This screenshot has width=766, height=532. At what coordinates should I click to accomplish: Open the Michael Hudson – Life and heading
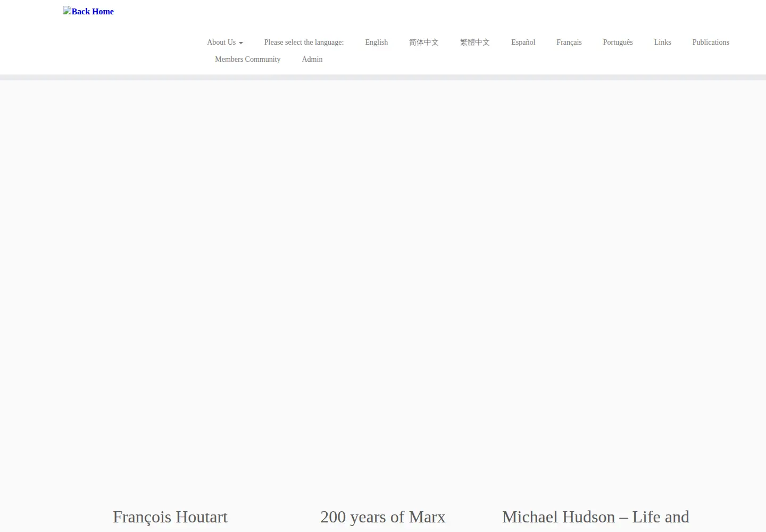click(596, 517)
